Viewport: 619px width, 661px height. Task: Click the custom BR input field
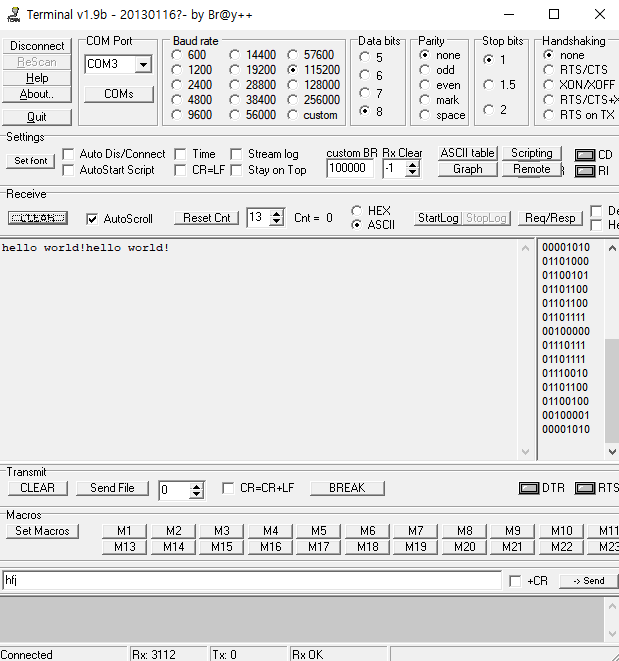coord(350,169)
